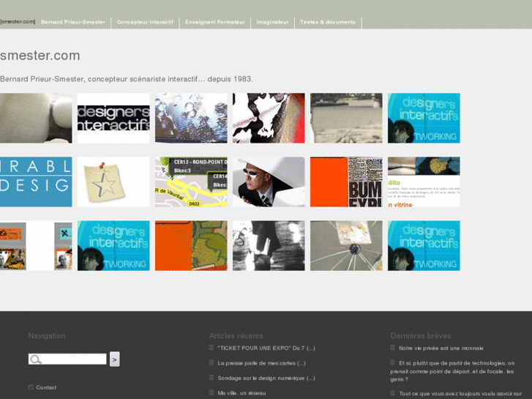Open the blue 'RABL DESIG' thumbnail
The image size is (532, 399).
(x=36, y=182)
